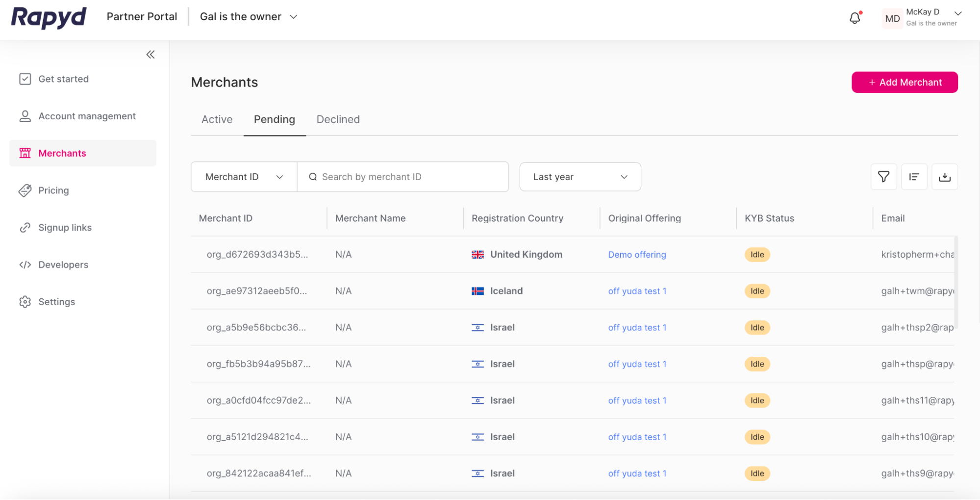Open Account management from sidebar
The image size is (980, 500).
[x=87, y=116]
